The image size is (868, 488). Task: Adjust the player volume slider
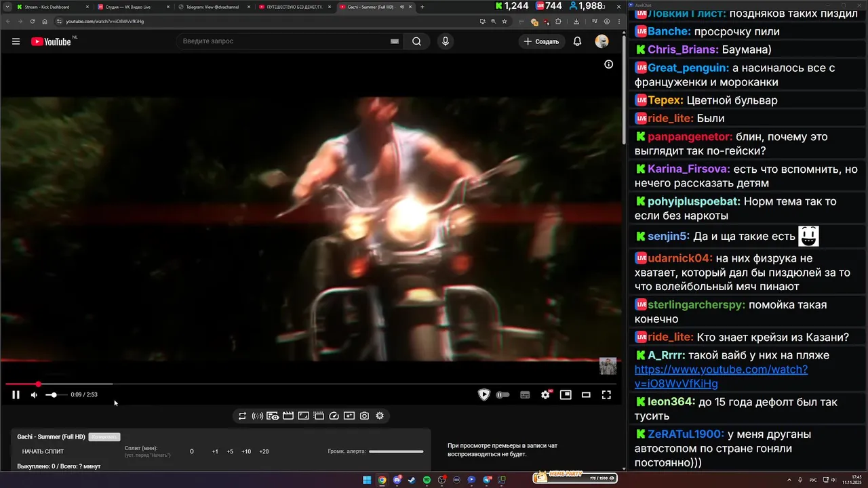(56, 394)
